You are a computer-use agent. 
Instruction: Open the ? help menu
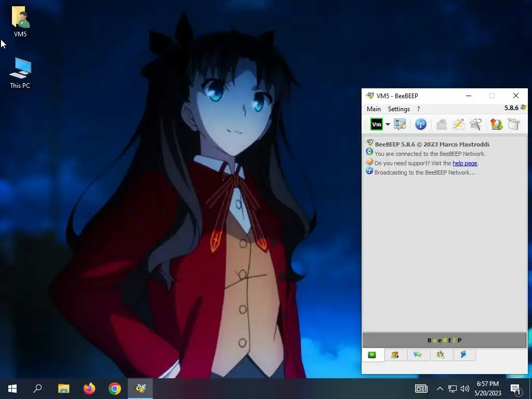(x=418, y=109)
